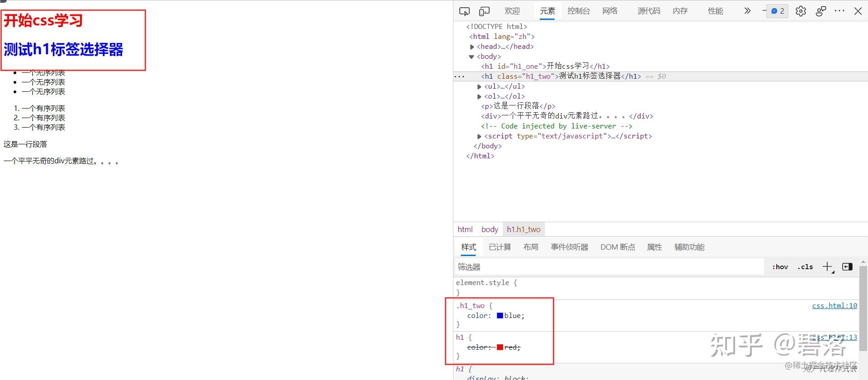
Task: Click the .h1_two selector in styles
Action: pos(470,306)
